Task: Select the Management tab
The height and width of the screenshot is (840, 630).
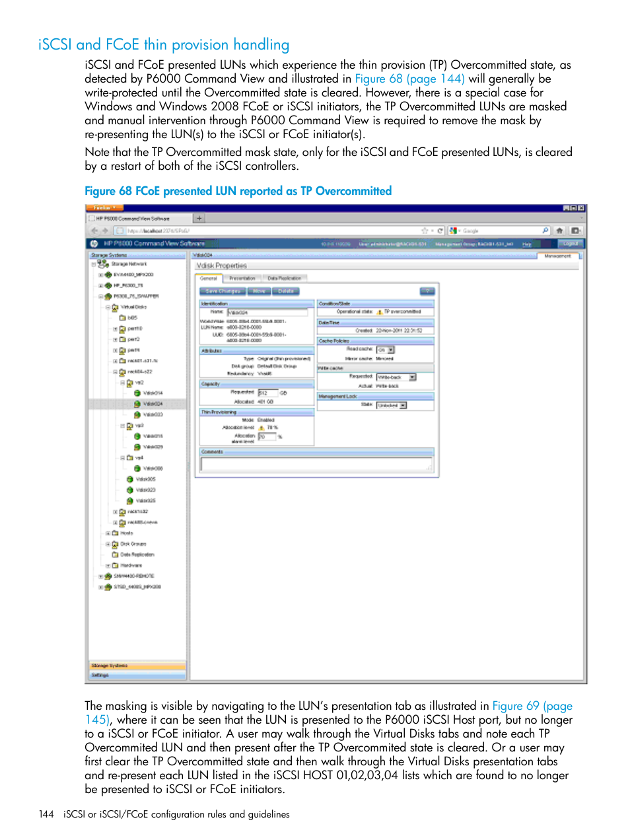Action: pos(557,256)
